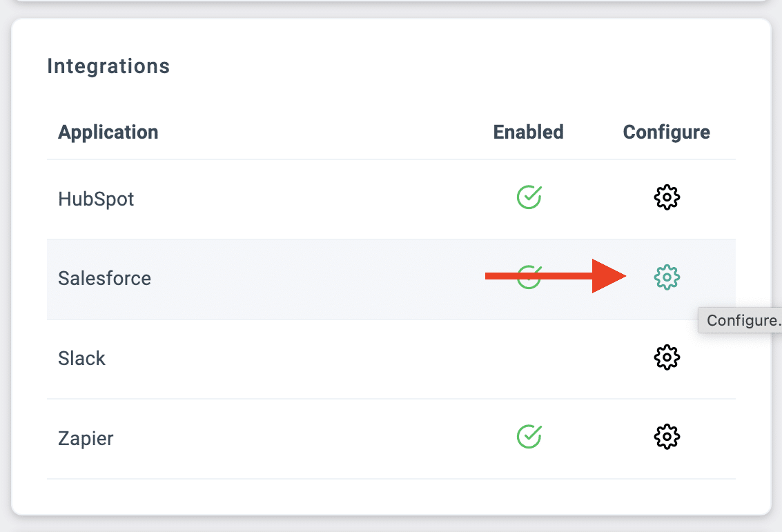Image resolution: width=782 pixels, height=532 pixels.
Task: Disable Zapier via its green checkmark
Action: 529,437
